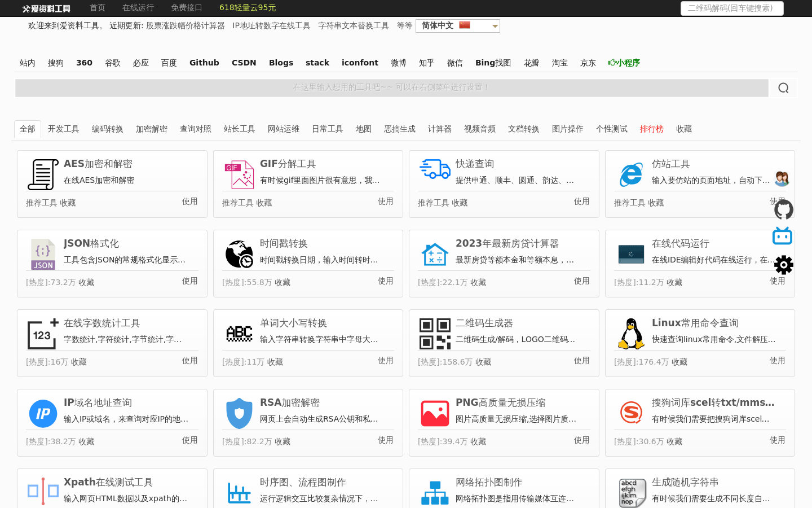The width and height of the screenshot is (812, 508).
Task: Click the Linux penguin icon
Action: point(631,334)
